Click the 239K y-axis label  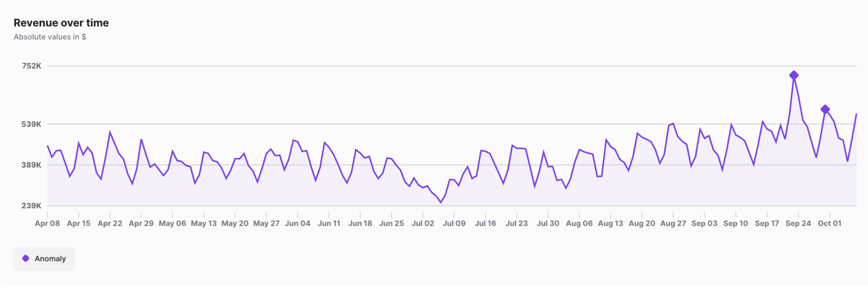click(32, 206)
